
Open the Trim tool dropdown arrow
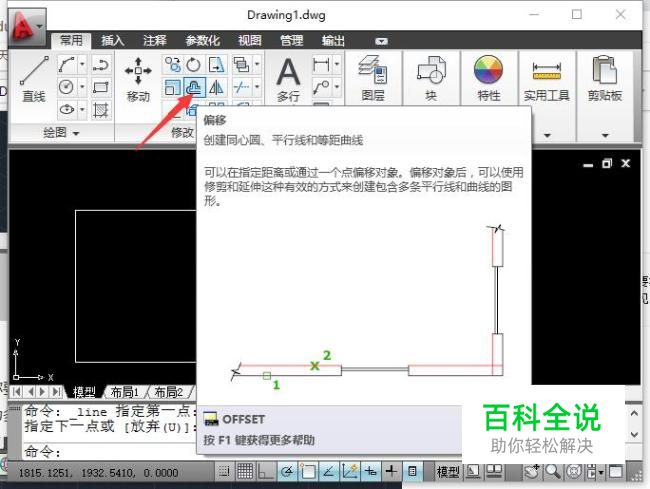(257, 87)
